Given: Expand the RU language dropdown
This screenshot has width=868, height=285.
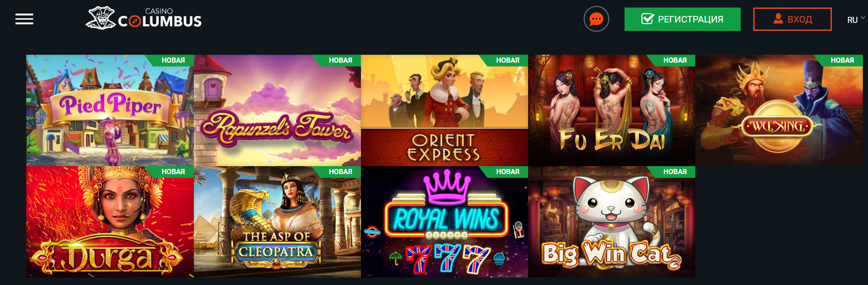Looking at the screenshot, I should pyautogui.click(x=856, y=20).
